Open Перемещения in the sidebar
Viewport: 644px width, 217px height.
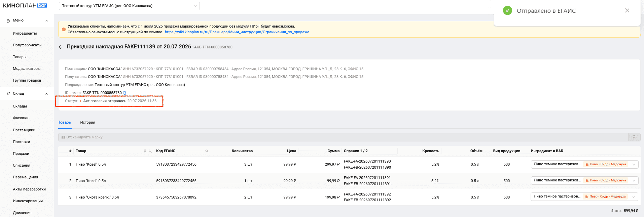click(26, 177)
